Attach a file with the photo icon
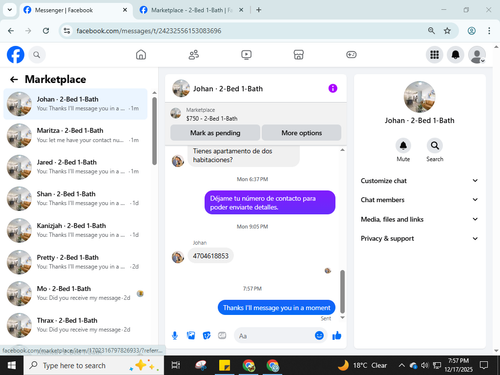This screenshot has width=500, height=375. pyautogui.click(x=191, y=335)
